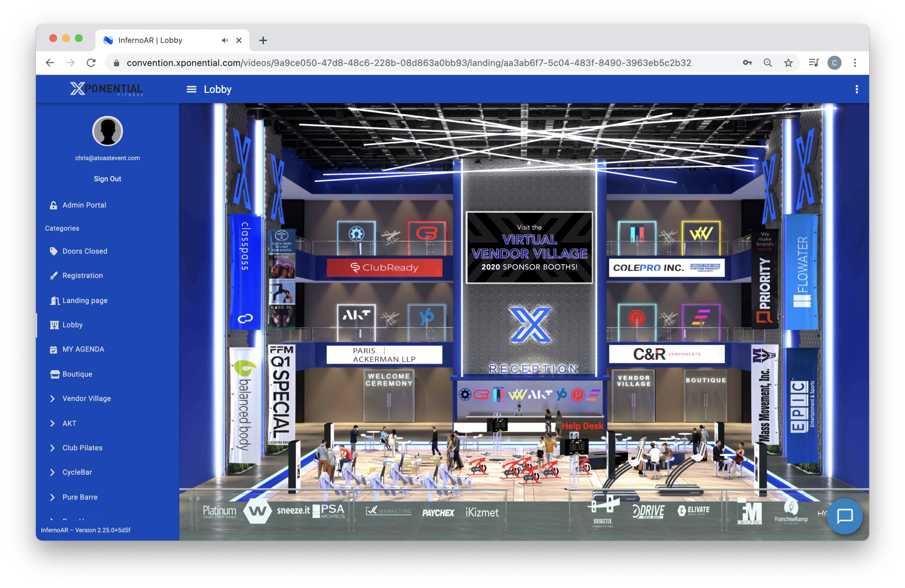Open Chrome zoom magnifier icon
The image size is (905, 588).
[x=767, y=63]
